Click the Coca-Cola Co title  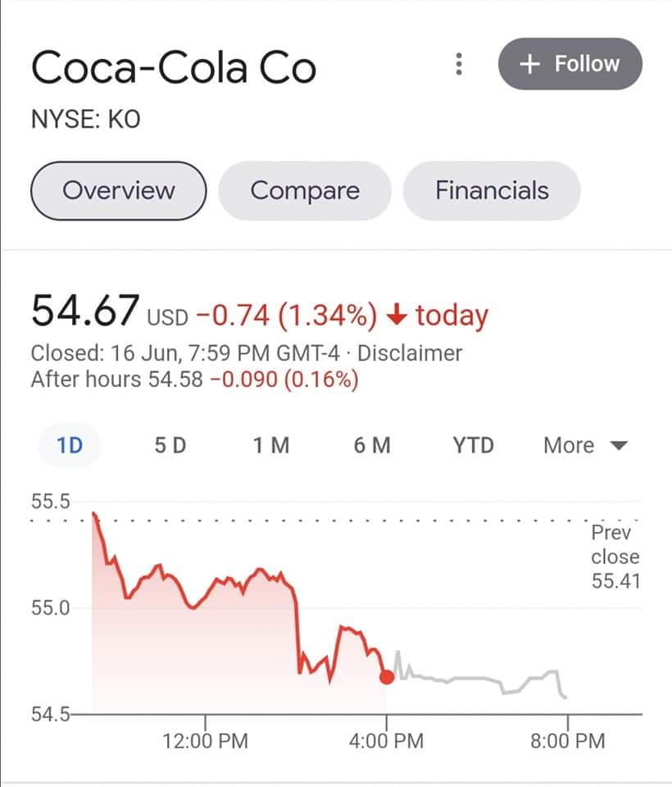click(173, 67)
